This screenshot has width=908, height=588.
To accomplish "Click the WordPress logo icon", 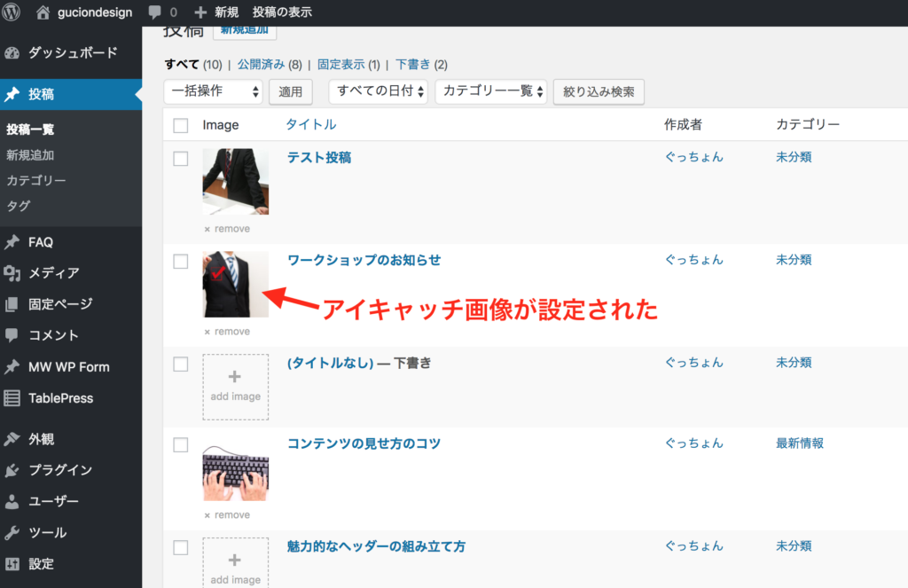I will tap(12, 12).
